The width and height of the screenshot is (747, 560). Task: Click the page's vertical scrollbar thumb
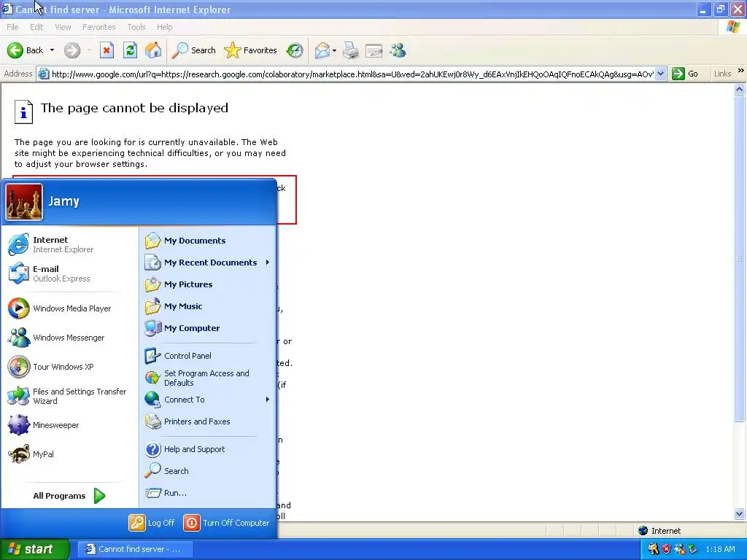click(x=740, y=259)
